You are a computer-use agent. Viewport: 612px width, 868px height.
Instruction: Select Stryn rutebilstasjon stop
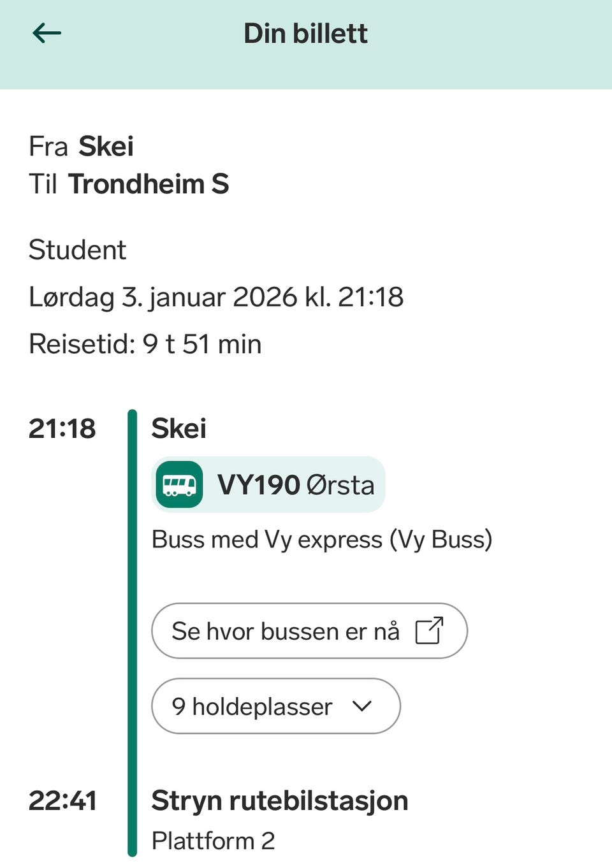click(x=279, y=801)
